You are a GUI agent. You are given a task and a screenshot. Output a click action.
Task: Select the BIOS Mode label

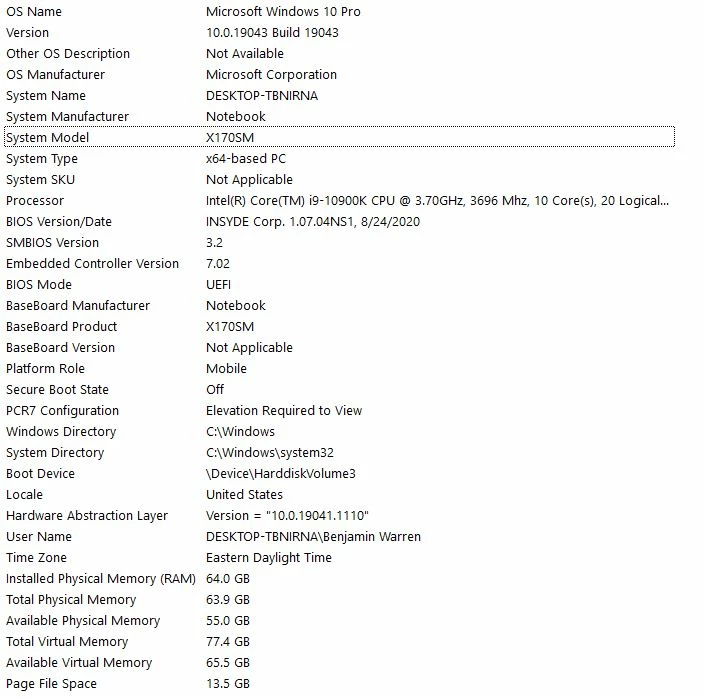pyautogui.click(x=39, y=285)
